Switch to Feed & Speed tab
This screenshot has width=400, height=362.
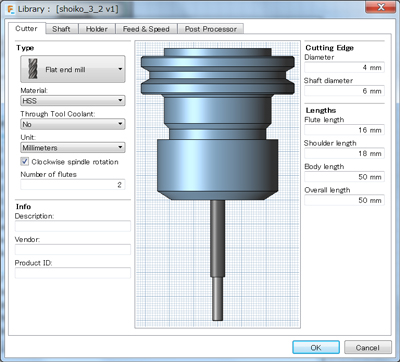pos(146,29)
